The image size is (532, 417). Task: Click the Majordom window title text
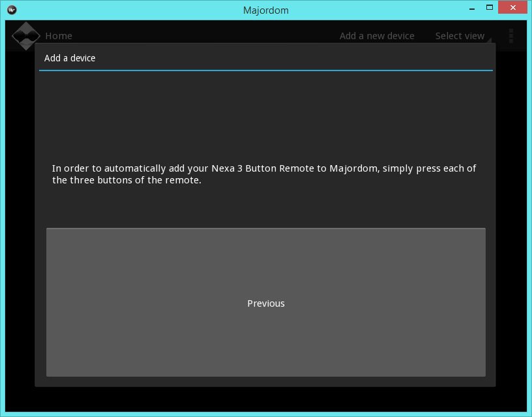point(265,10)
